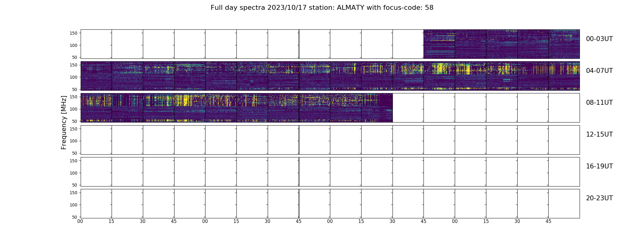Open the first spectrum panel of the 08-11UT row
The width and height of the screenshot is (644, 245).
(x=96, y=108)
